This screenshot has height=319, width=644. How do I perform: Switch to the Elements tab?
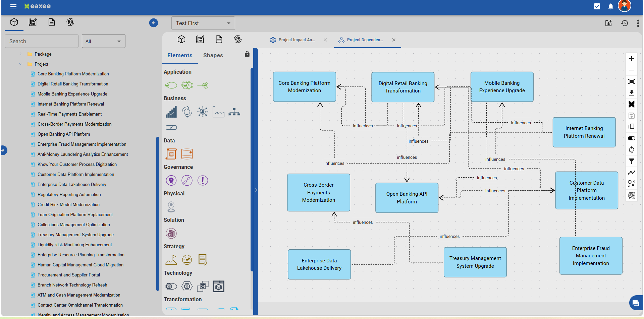180,56
